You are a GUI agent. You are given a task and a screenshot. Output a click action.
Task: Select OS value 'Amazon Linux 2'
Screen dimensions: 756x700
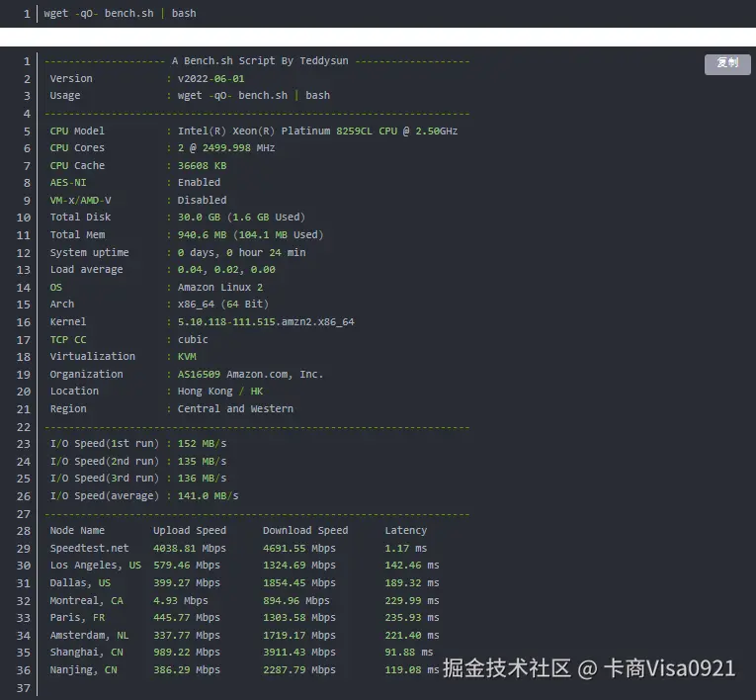pos(220,288)
